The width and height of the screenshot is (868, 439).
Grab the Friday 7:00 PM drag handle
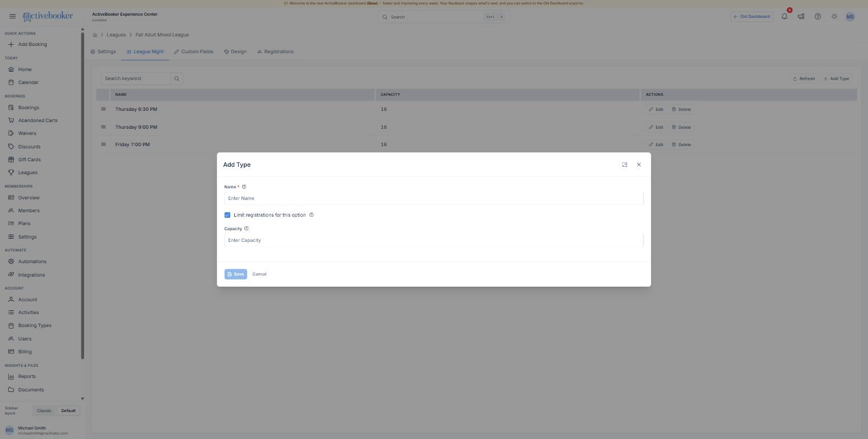103,144
